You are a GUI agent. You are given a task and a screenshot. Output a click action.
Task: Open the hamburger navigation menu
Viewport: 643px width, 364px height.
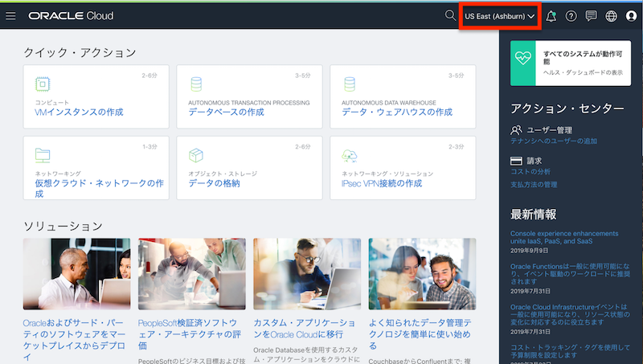click(x=10, y=15)
